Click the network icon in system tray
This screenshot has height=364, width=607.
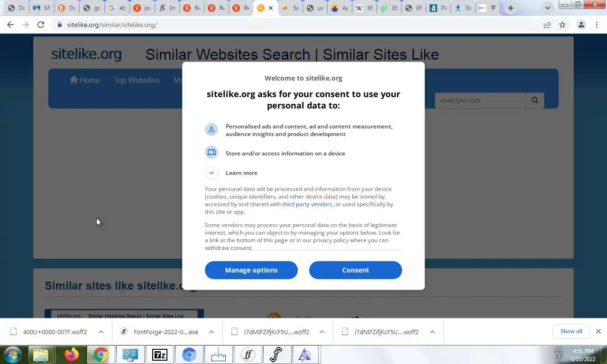[559, 355]
